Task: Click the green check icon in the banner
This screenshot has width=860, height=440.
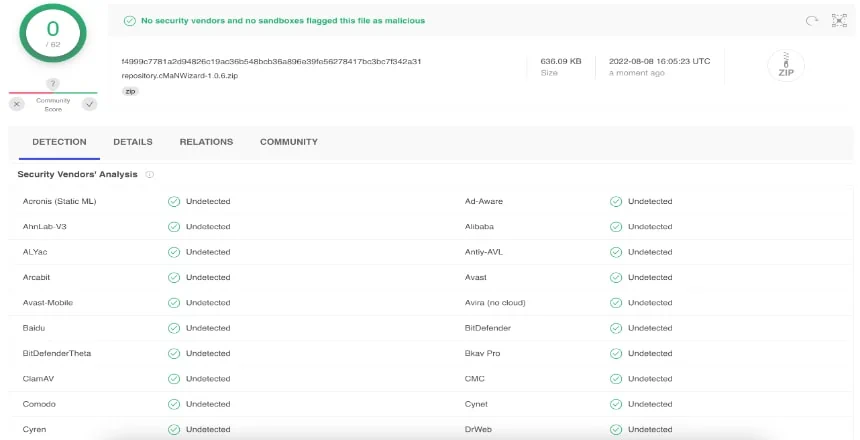Action: click(x=129, y=21)
